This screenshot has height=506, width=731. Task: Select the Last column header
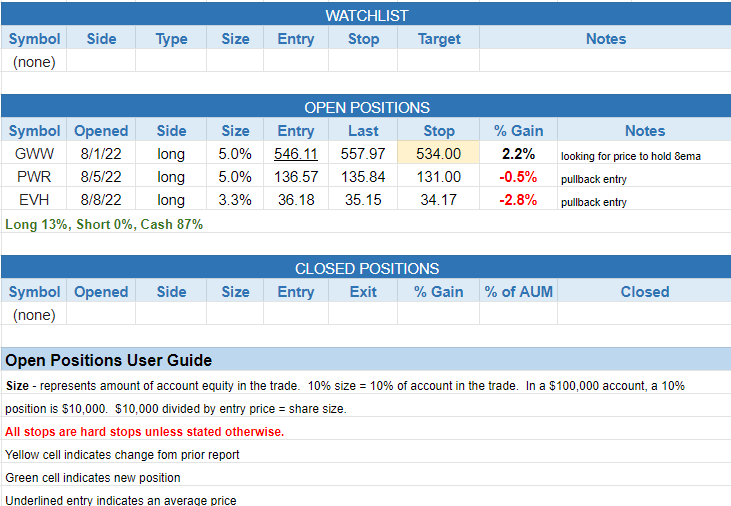(363, 131)
